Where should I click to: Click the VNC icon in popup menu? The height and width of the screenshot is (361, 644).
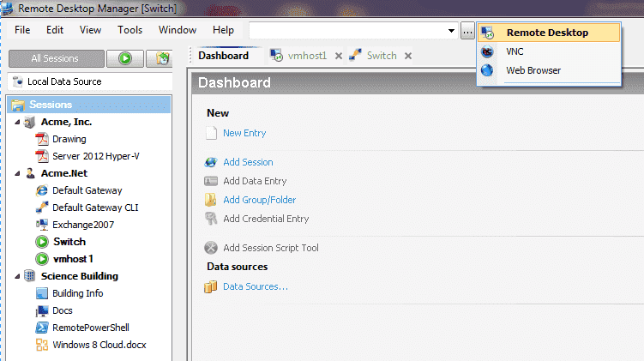pos(488,51)
